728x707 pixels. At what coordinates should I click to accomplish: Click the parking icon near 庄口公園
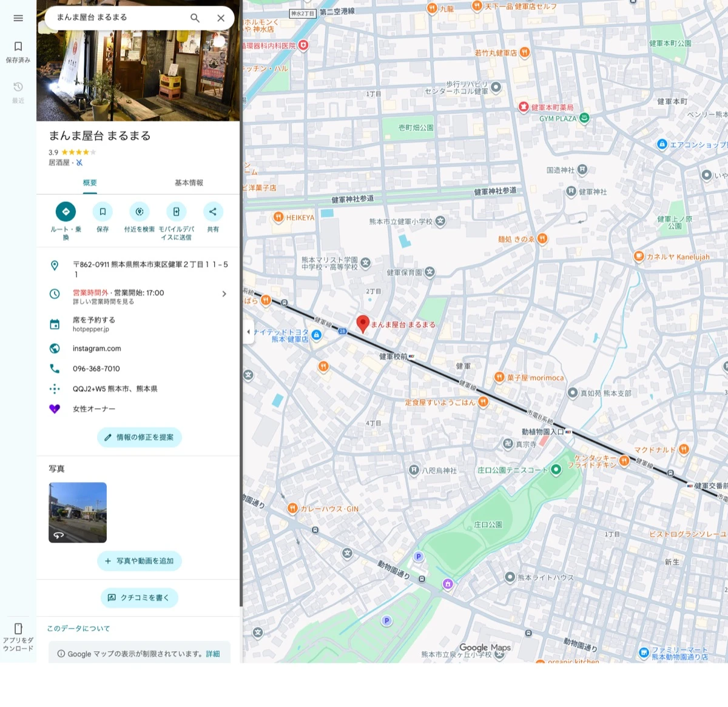tap(419, 556)
